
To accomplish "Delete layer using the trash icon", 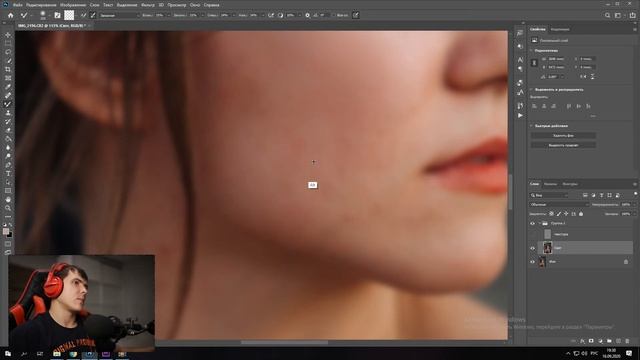I will 627,341.
